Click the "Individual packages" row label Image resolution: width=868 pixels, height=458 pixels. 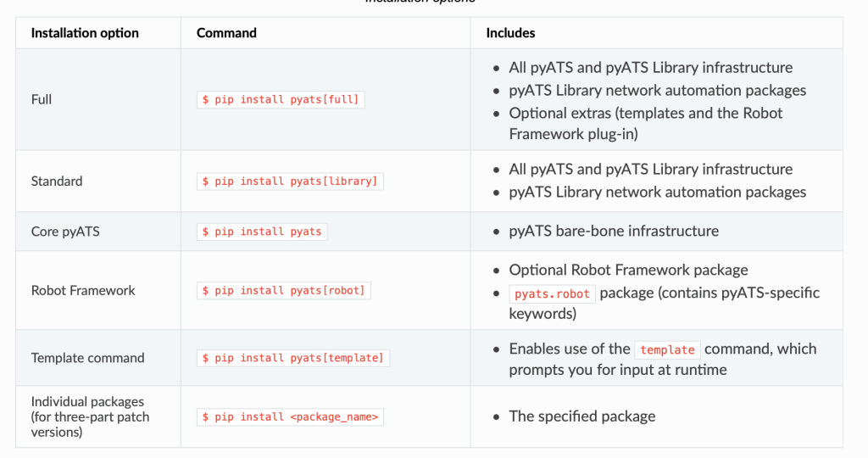(87, 402)
